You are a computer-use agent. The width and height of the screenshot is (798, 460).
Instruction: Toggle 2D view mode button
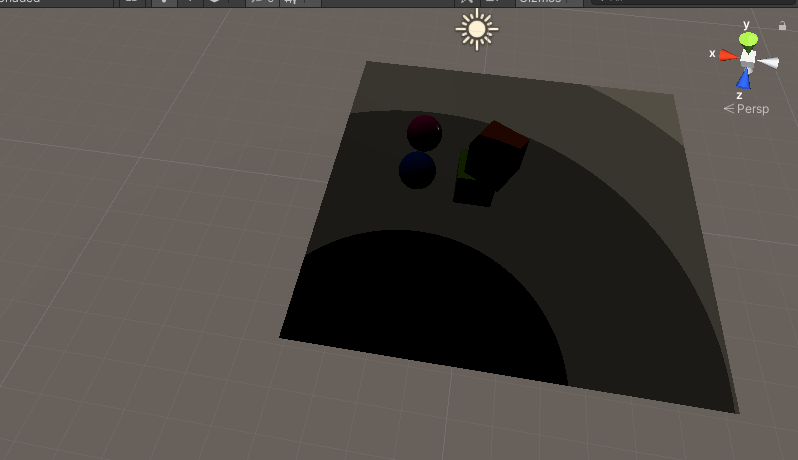[132, 2]
